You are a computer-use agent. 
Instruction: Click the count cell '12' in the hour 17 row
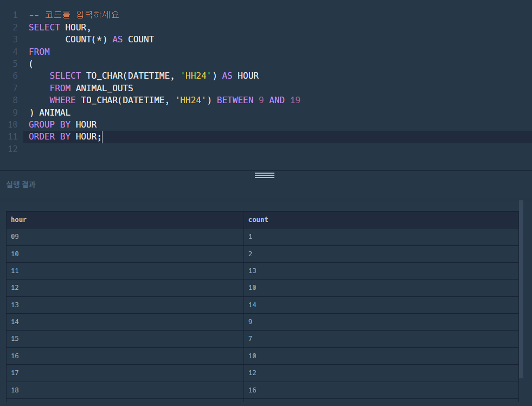[x=381, y=373]
